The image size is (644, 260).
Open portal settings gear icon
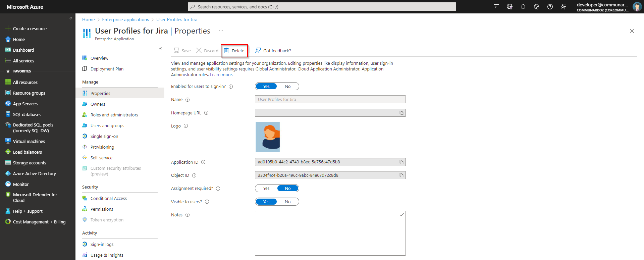pos(537,7)
